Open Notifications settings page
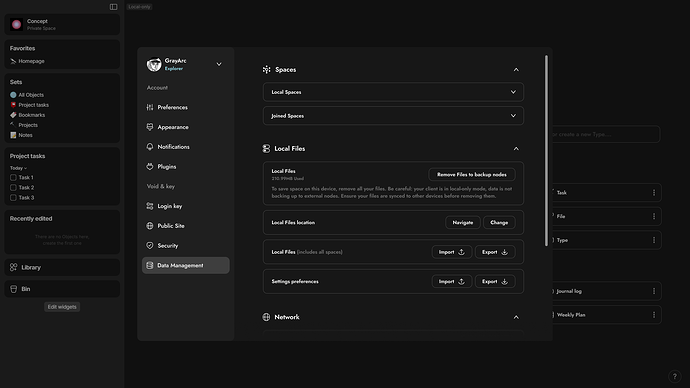 [185, 146]
